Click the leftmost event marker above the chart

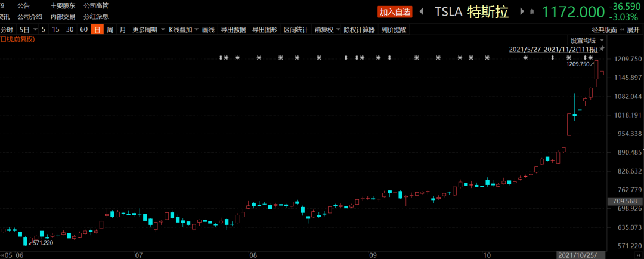[x=221, y=57]
